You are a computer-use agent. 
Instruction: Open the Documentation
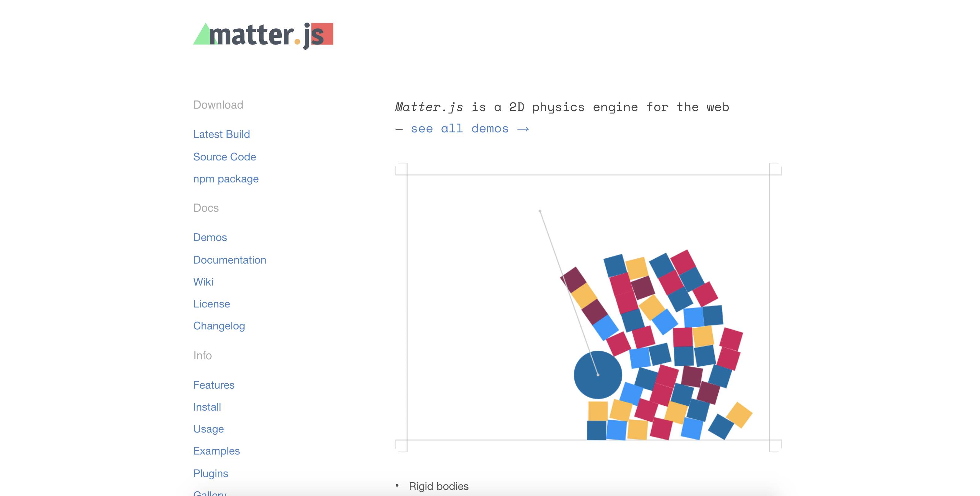(x=229, y=260)
